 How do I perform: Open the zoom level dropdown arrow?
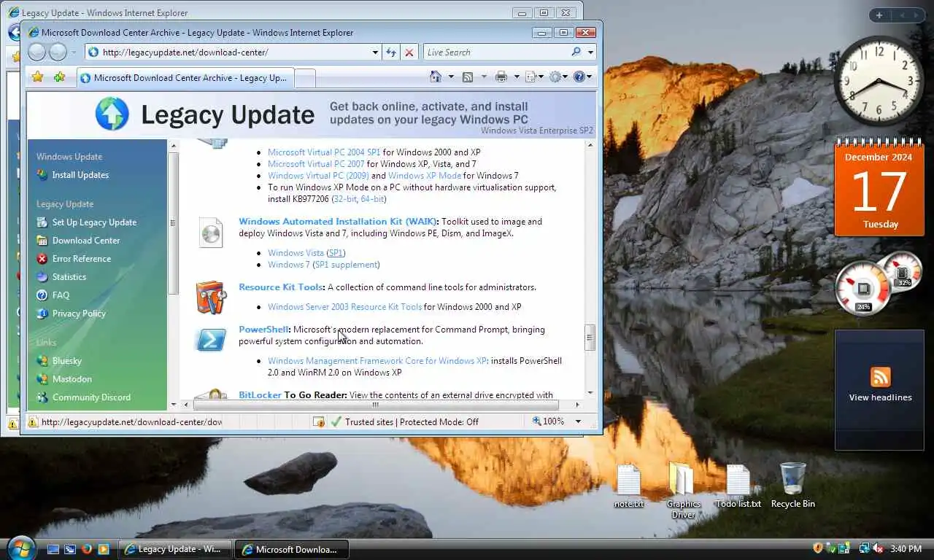578,421
